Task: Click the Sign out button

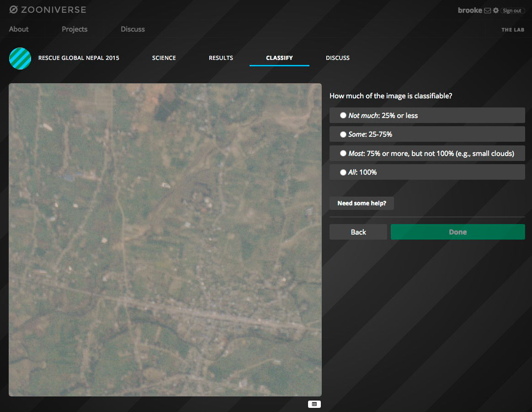Action: coord(512,11)
